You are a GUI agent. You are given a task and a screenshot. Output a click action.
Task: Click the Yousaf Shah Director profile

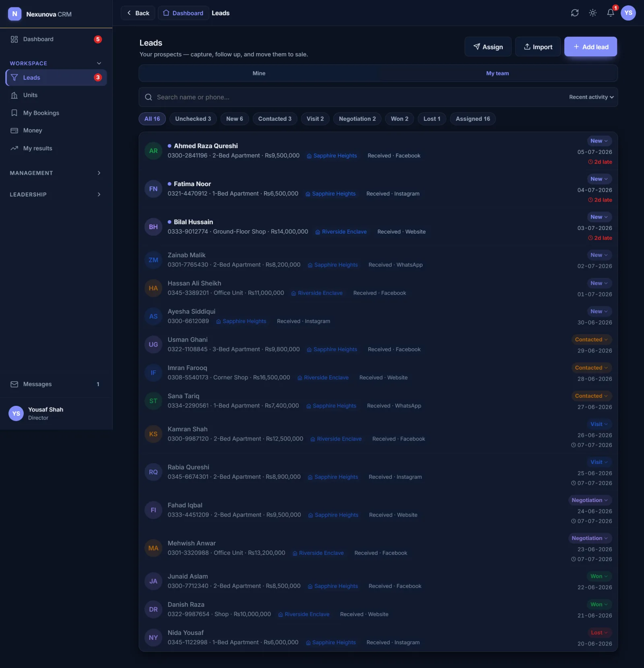click(x=56, y=414)
